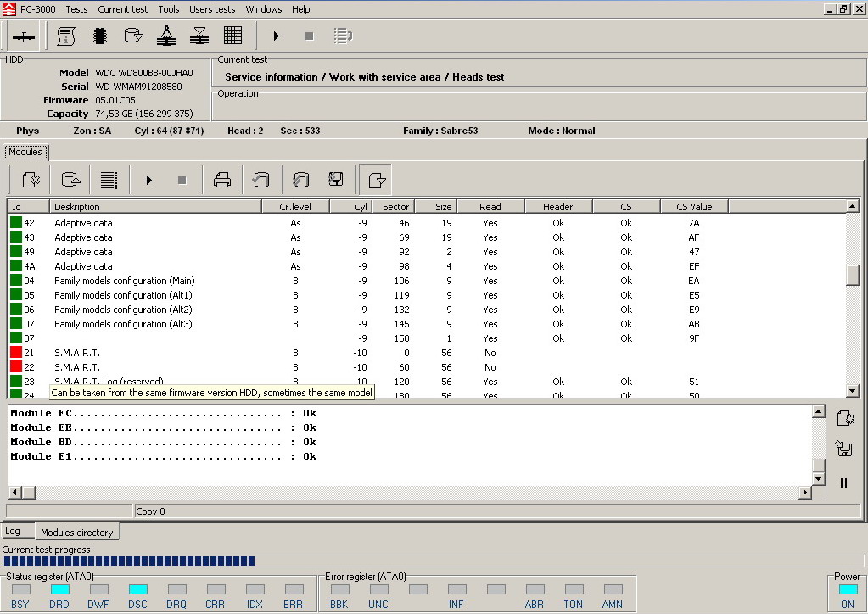The image size is (868, 614).
Task: Click the log panel scroll-right arrow
Action: pos(805,492)
